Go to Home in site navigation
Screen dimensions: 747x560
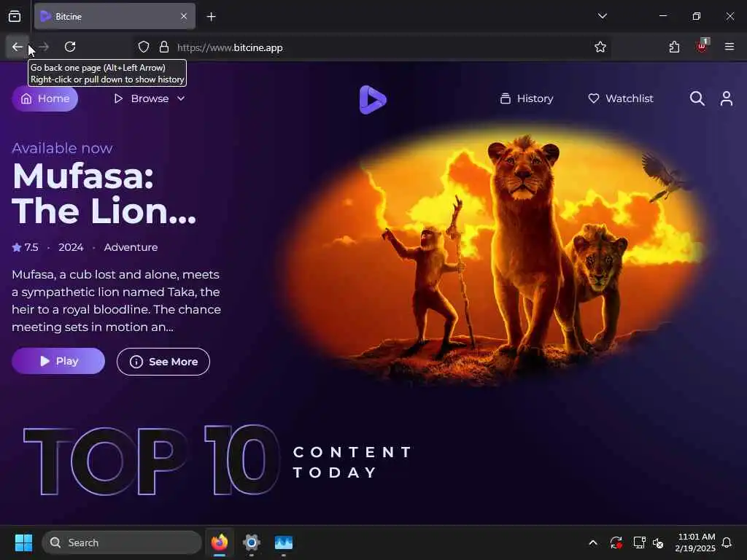pyautogui.click(x=44, y=98)
